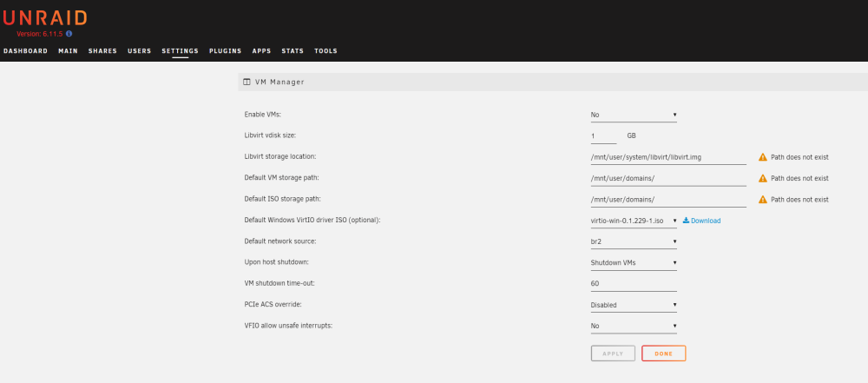
Task: Click the VM Manager heading text
Action: (x=279, y=82)
